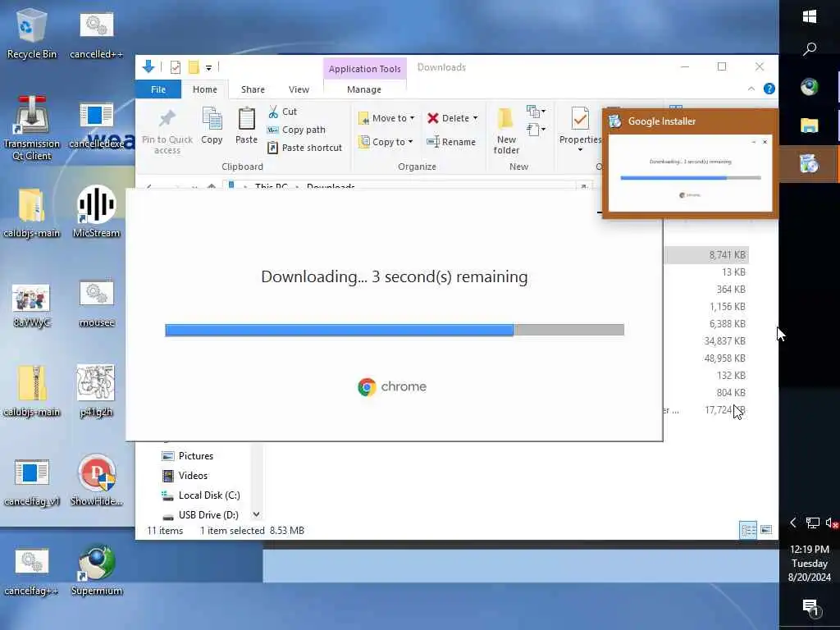Open the cancelledexe desktop icon
The image size is (840, 630).
97,125
